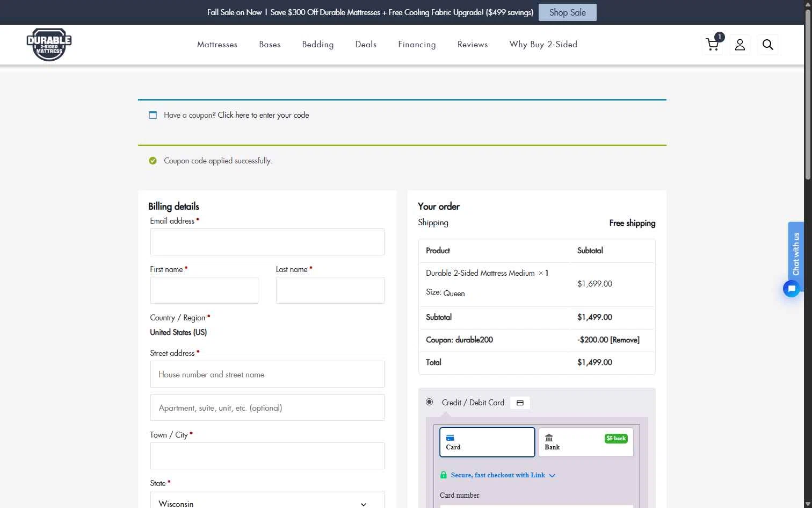Screen dimensions: 812x508
Task: Click the Durable 2-Sided Mattress logo
Action: 49,45
